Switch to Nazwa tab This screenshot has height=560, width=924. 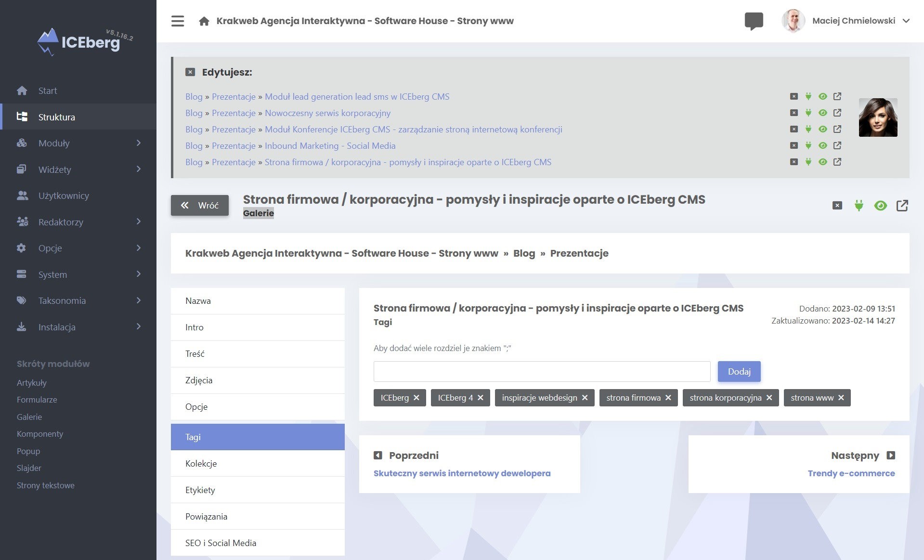point(258,301)
